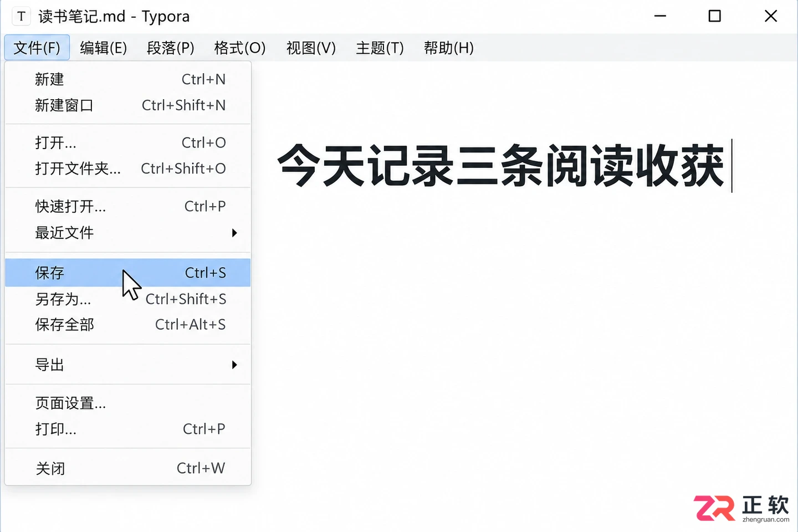Expand the 导出 submenu
The image size is (798, 532).
(x=128, y=365)
